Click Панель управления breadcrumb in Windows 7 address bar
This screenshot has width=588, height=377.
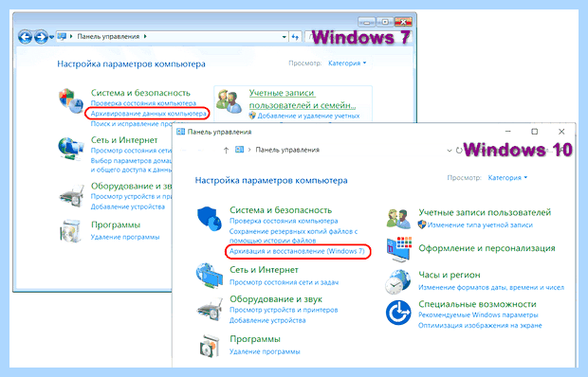tap(108, 36)
